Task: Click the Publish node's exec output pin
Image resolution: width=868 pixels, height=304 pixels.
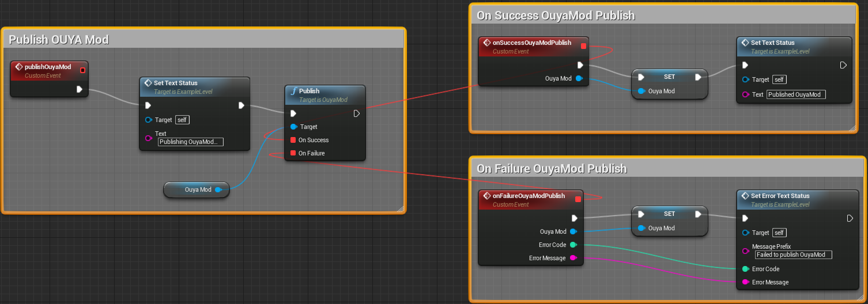Action: tap(357, 113)
